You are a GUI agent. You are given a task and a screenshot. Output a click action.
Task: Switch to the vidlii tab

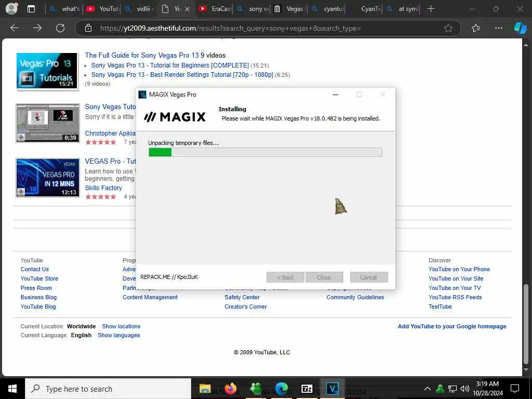coord(140,9)
